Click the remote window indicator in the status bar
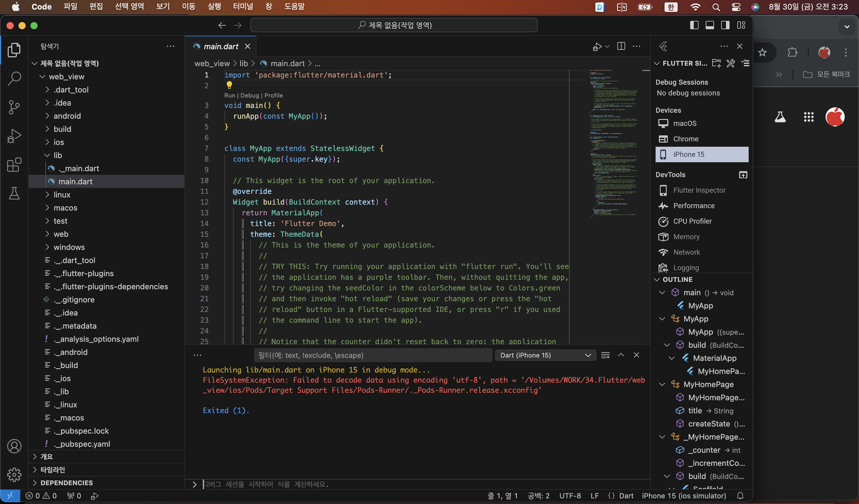859x504 pixels. [x=10, y=496]
